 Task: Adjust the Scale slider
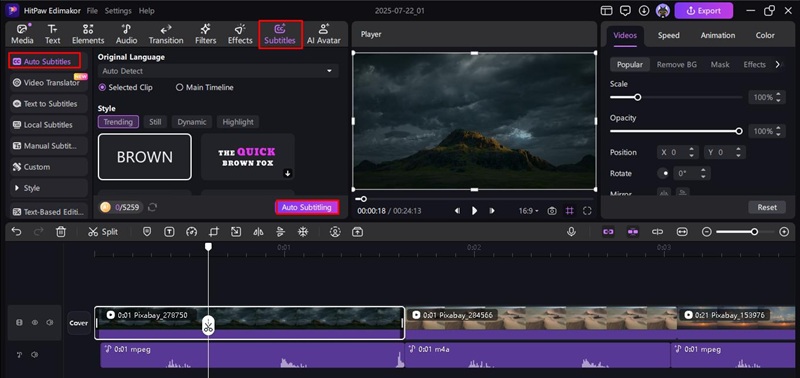676,97
